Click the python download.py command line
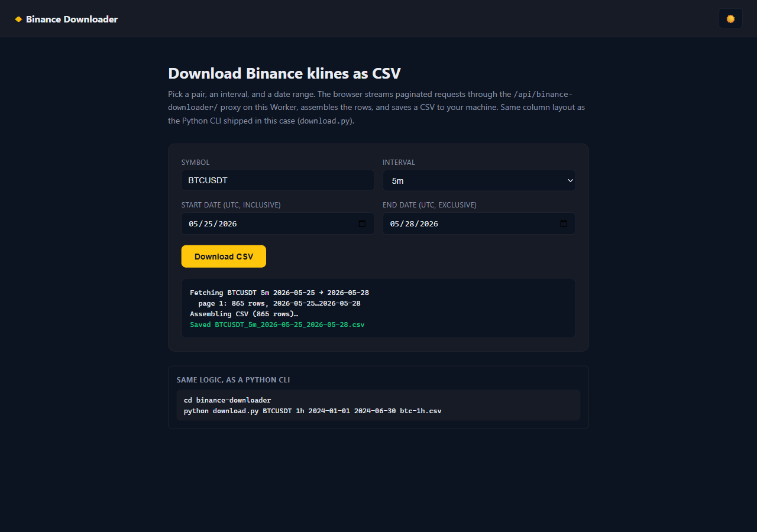This screenshot has width=757, height=532. (x=312, y=410)
